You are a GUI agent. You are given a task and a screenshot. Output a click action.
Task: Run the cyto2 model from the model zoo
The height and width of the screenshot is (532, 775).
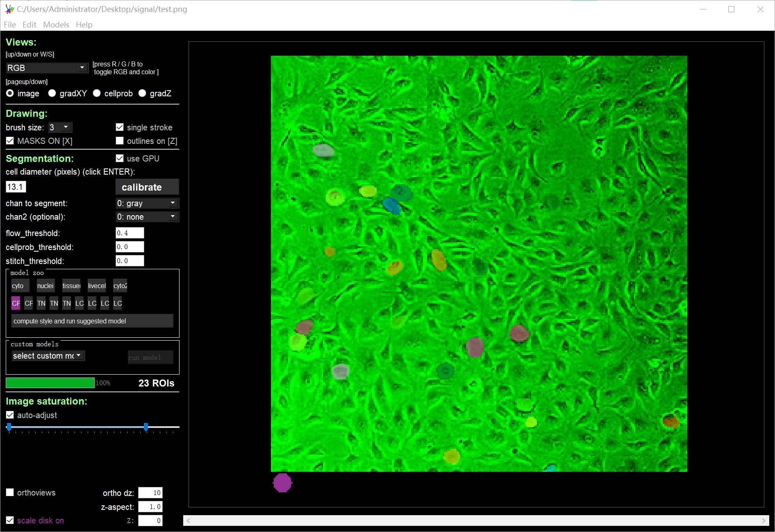(x=120, y=286)
